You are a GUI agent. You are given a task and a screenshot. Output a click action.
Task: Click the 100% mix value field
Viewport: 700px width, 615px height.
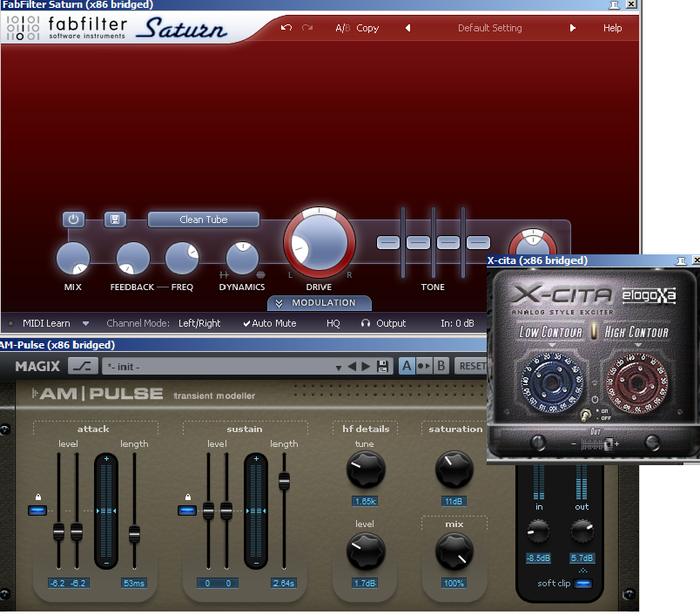click(454, 584)
